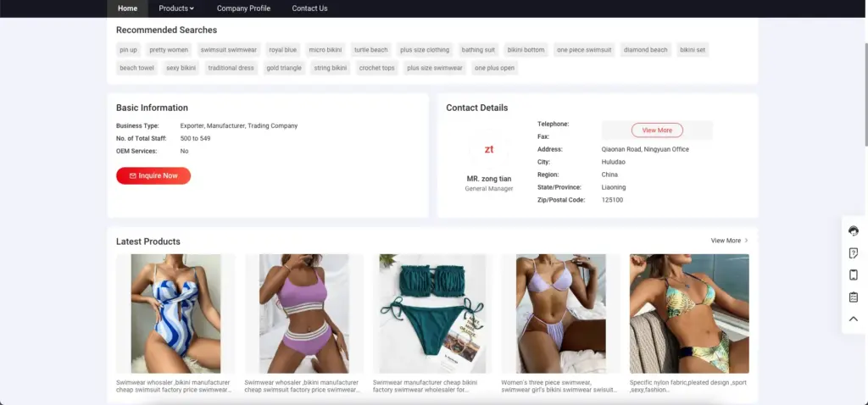Open Company Profile page
The image size is (868, 405).
[x=243, y=8]
